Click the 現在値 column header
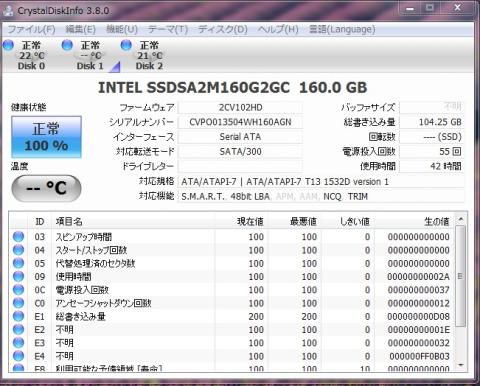 click(242, 221)
